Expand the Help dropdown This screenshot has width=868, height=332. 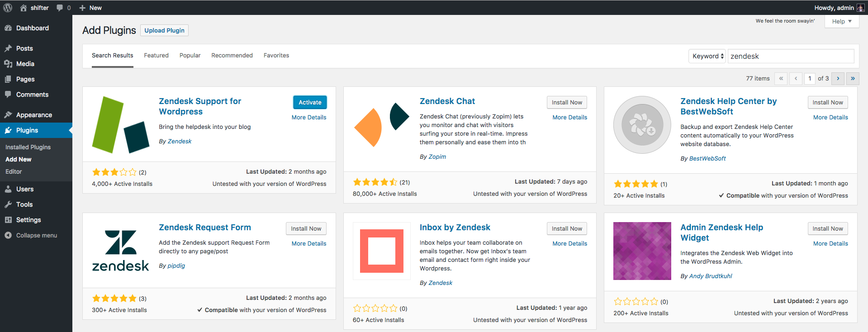point(842,21)
